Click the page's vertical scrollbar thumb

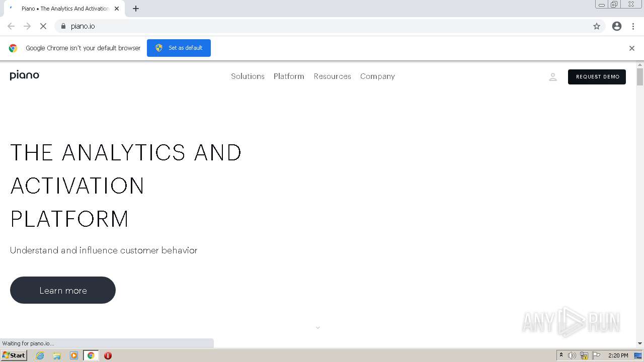tap(640, 77)
